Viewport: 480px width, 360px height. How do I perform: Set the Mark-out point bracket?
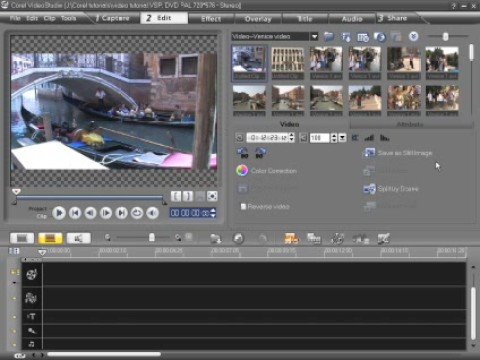click(188, 196)
